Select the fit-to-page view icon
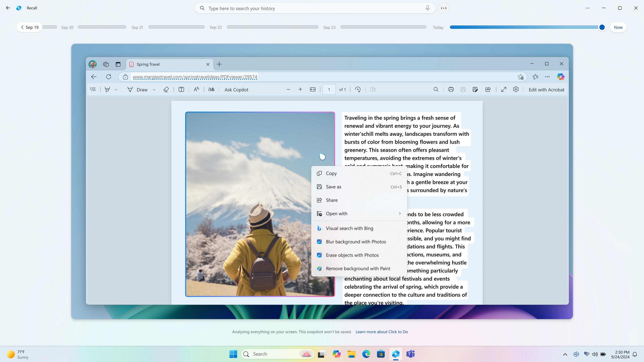Screen dimensions: 644x362 (313, 89)
